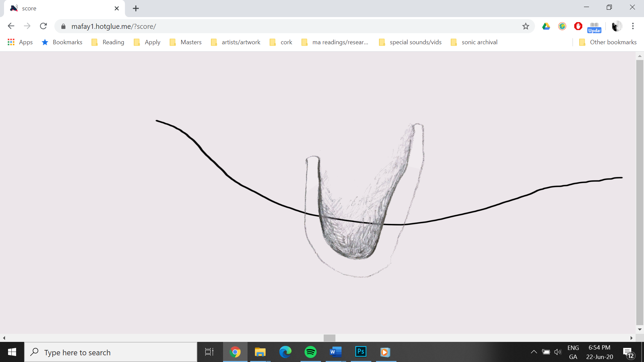This screenshot has width=644, height=362.
Task: Show hidden system tray icons
Action: 534,352
